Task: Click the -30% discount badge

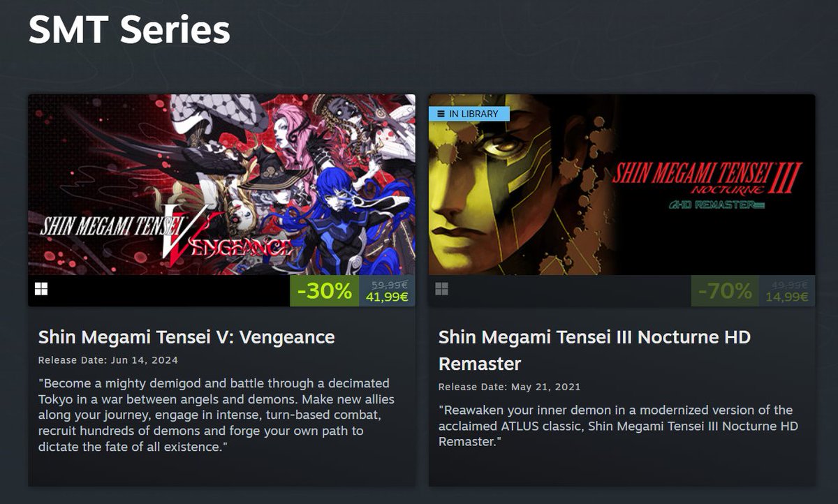Action: pyautogui.click(x=325, y=291)
